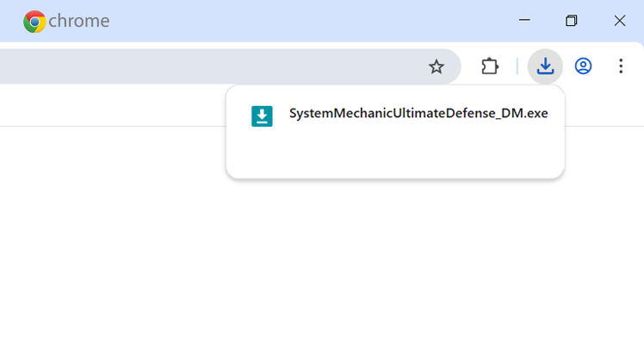Image resolution: width=644 pixels, height=350 pixels.
Task: Restore down the Chrome window
Action: (x=572, y=20)
